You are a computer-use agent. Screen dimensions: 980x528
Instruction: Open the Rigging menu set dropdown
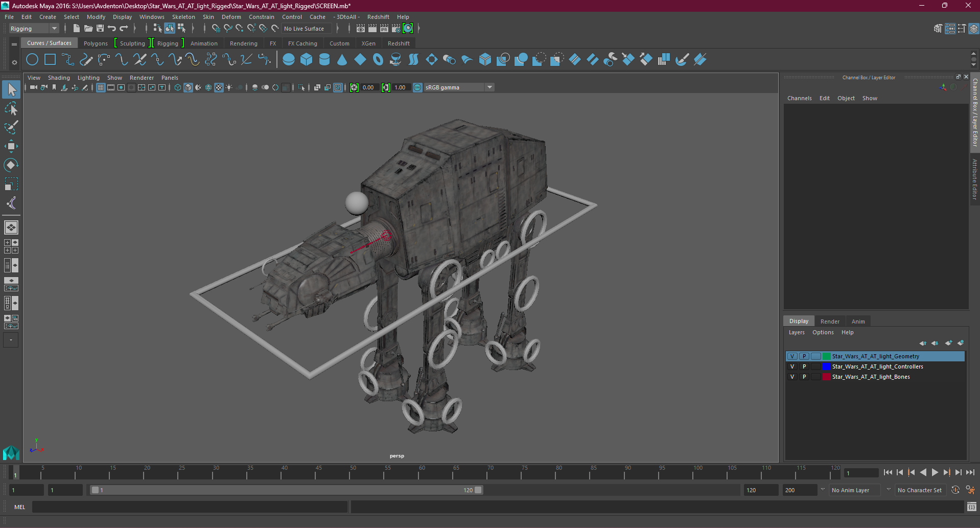[34, 29]
